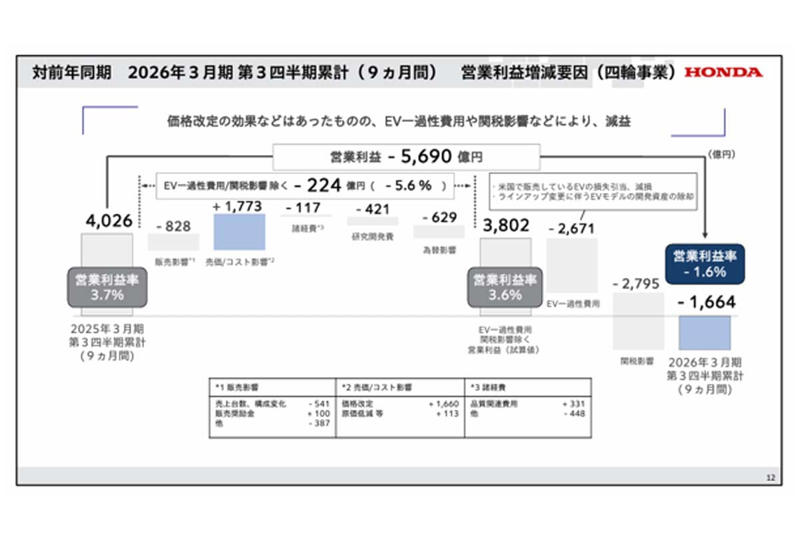This screenshot has width=800, height=533.
Task: Click the -117 value
Action: pos(303,208)
